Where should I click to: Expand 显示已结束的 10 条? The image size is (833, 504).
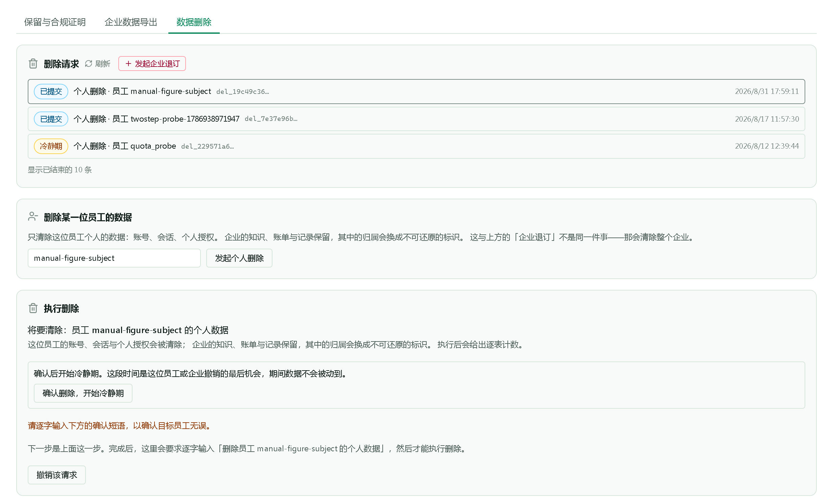(x=60, y=170)
